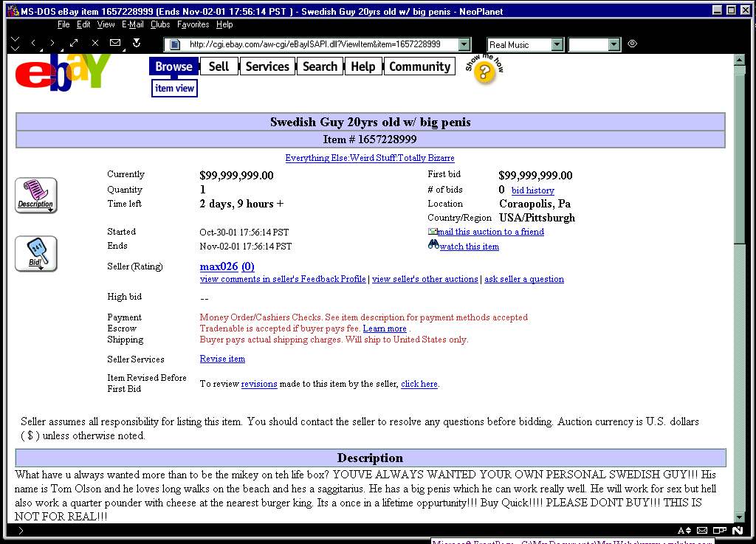Open the Edit menu
The width and height of the screenshot is (756, 544).
[83, 24]
